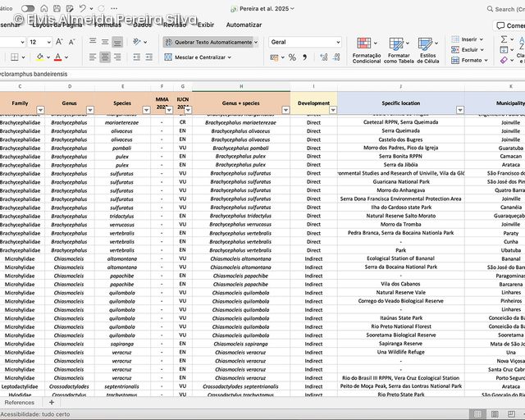Click the Inserir cells button
The image size is (525, 420).
tap(468, 39)
